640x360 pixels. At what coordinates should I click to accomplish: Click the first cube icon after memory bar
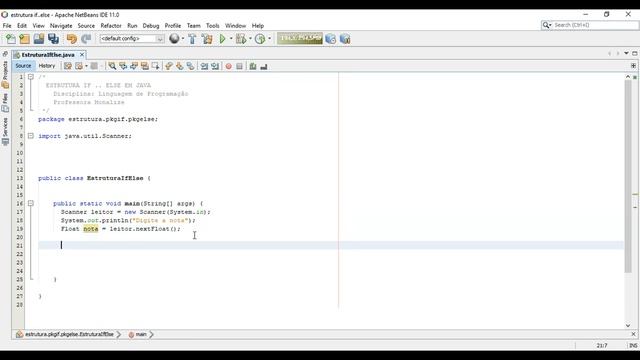[331, 39]
